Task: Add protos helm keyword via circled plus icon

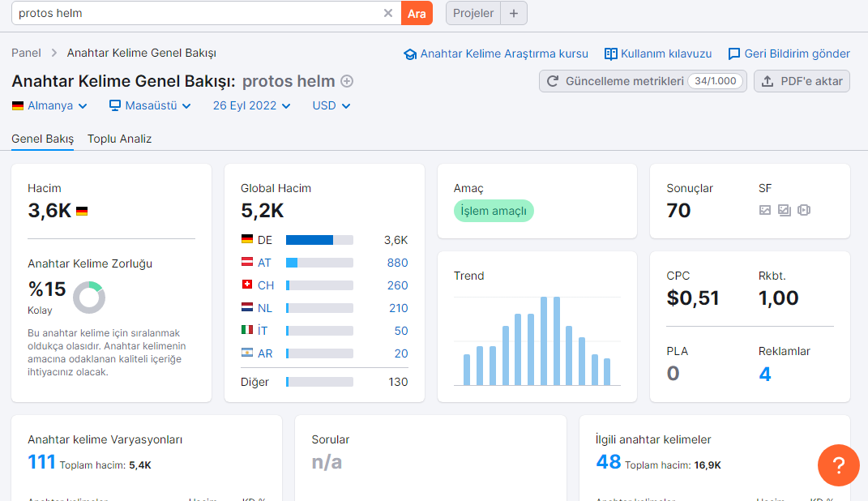Action: click(x=347, y=81)
